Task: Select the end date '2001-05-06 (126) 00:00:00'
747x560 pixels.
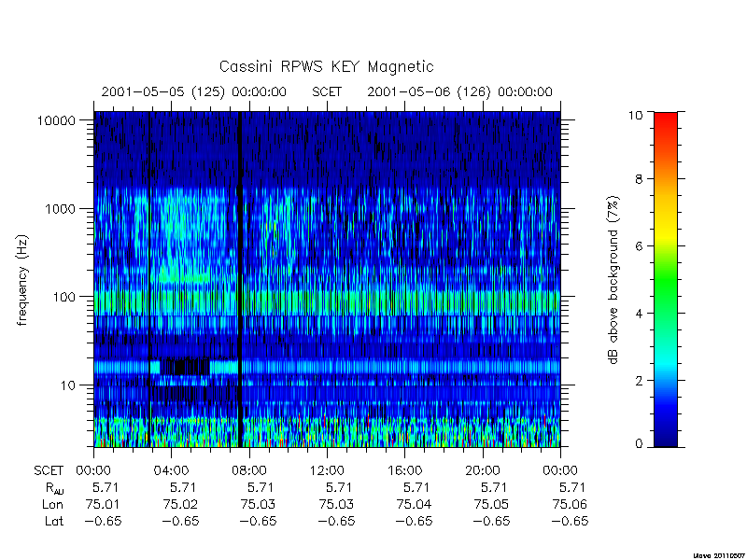Action: pyautogui.click(x=459, y=91)
